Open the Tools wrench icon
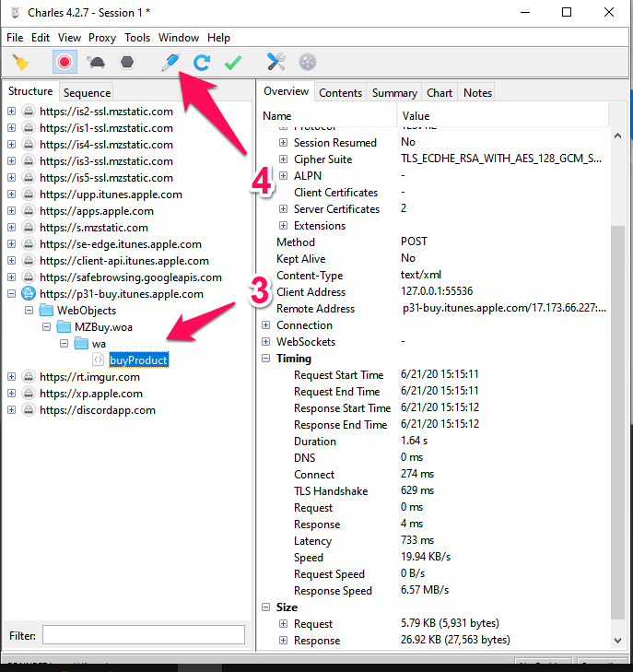Viewport: 633px width, 672px height. point(275,62)
